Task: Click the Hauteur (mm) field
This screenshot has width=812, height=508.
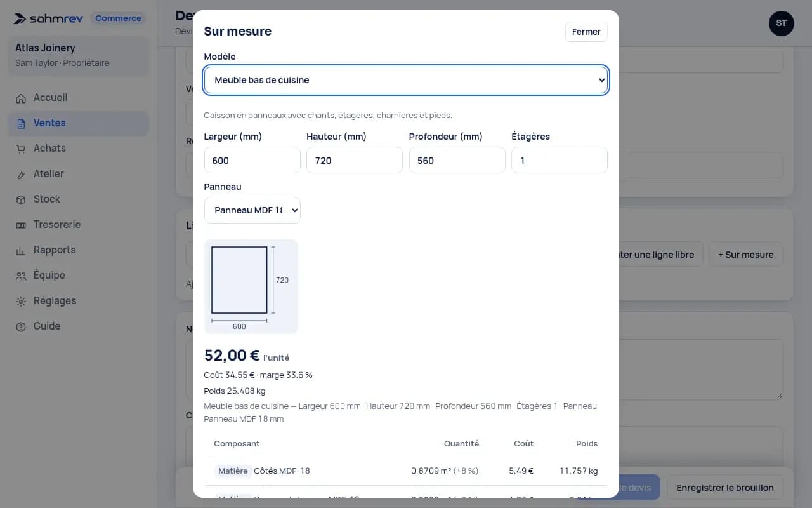Action: click(x=355, y=160)
